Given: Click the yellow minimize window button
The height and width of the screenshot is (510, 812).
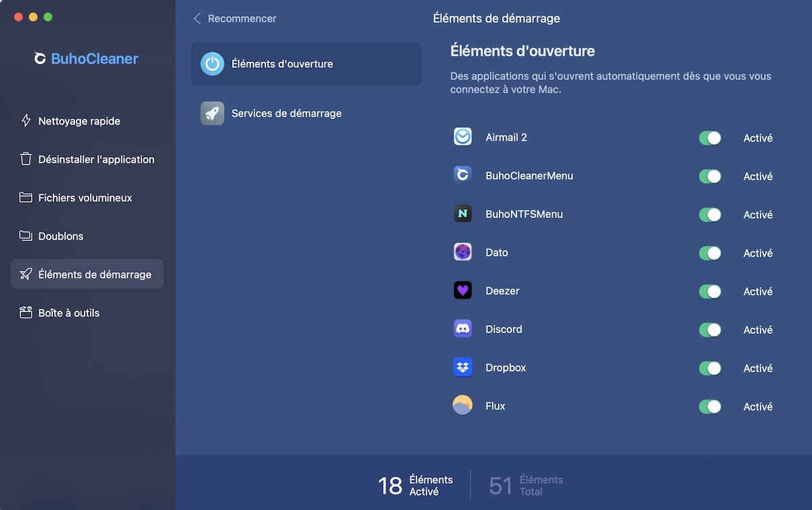Looking at the screenshot, I should click(x=33, y=17).
